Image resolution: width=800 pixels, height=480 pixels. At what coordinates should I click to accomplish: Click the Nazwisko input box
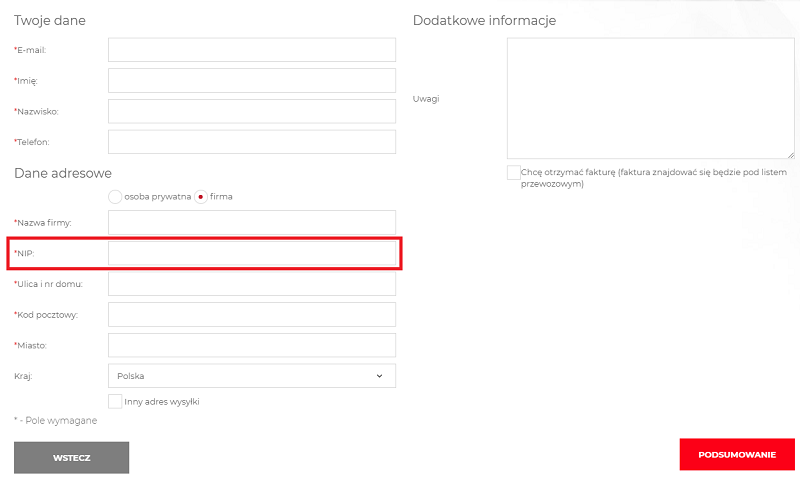point(251,112)
